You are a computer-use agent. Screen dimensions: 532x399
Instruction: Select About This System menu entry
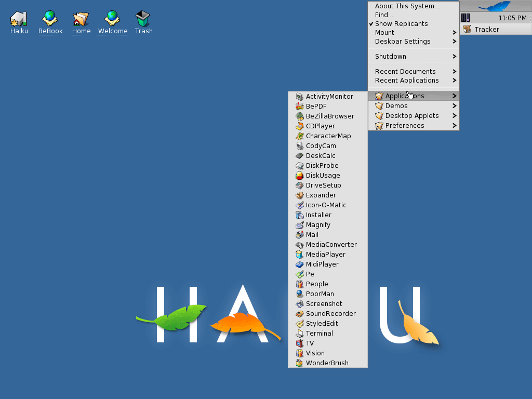(x=407, y=6)
